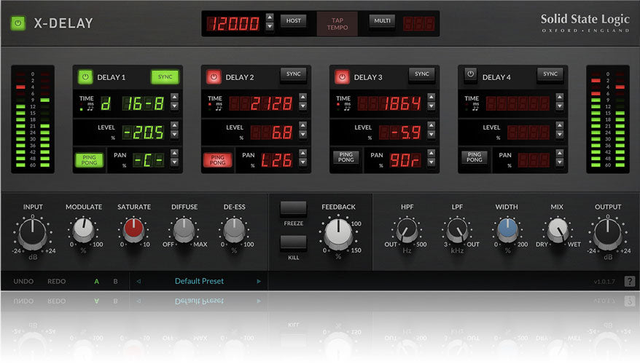Enable SYNC on Delay 3
The width and height of the screenshot is (640, 364).
421,74
